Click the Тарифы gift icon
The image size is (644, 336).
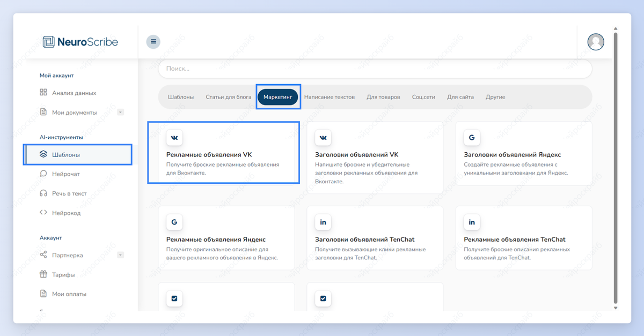(43, 274)
